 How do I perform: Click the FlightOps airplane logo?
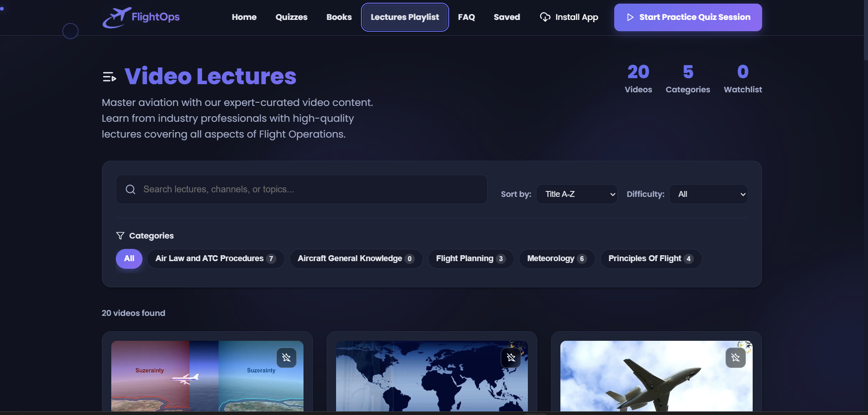116,17
